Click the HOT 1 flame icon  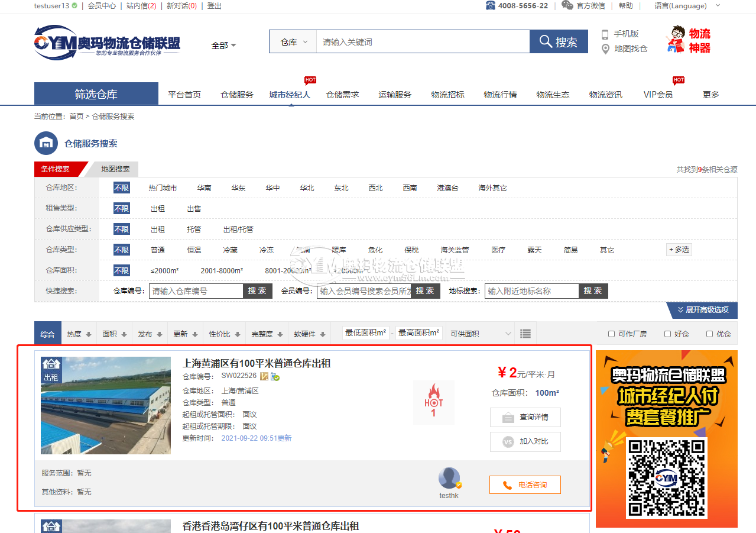tap(433, 401)
